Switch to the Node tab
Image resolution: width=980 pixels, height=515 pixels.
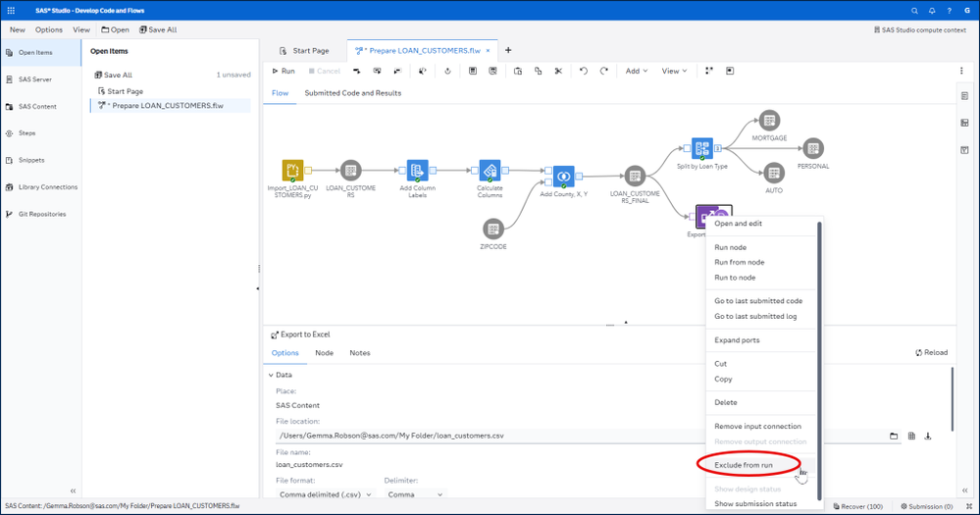(x=324, y=353)
